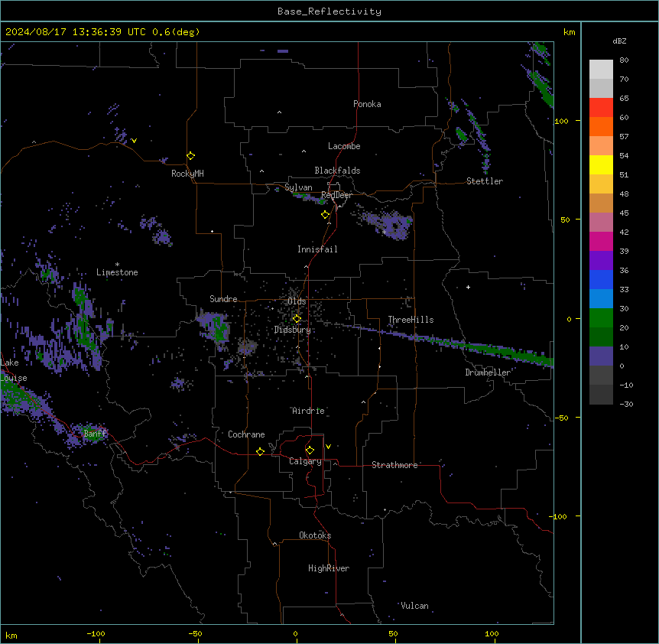Pick the orange 57-60 dBZ legend swatch
This screenshot has height=644, width=659.
[601, 126]
